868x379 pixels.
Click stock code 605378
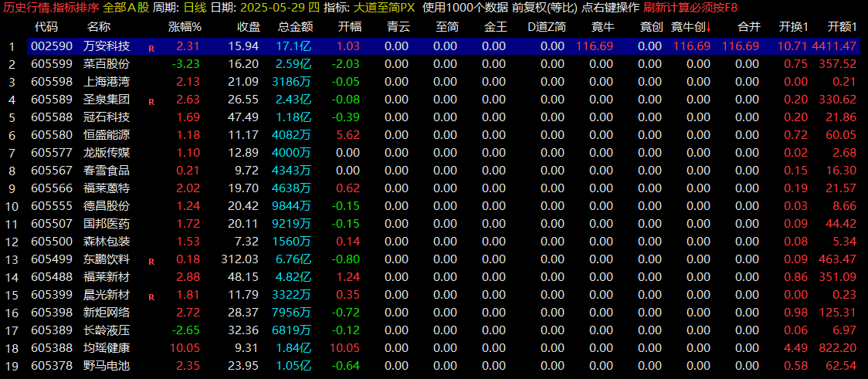52,365
